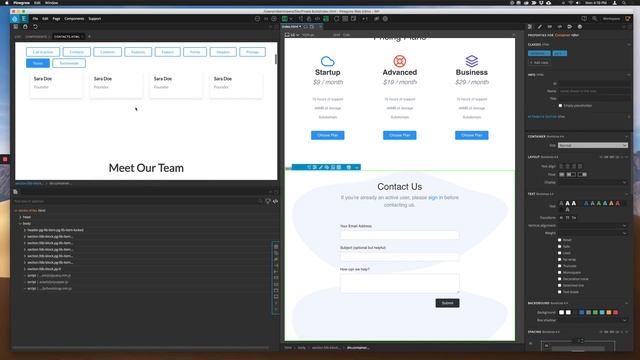
Task: Follow the sign in link in Contact Us
Action: point(435,198)
